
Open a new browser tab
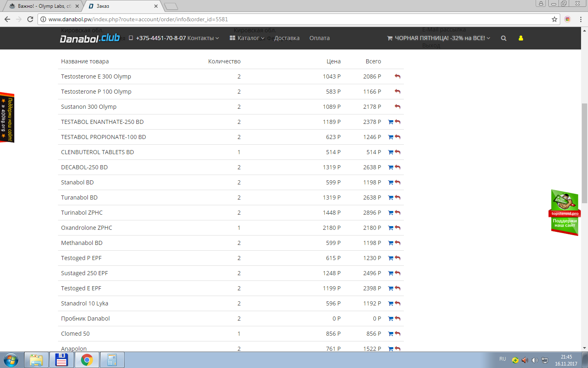click(x=171, y=6)
